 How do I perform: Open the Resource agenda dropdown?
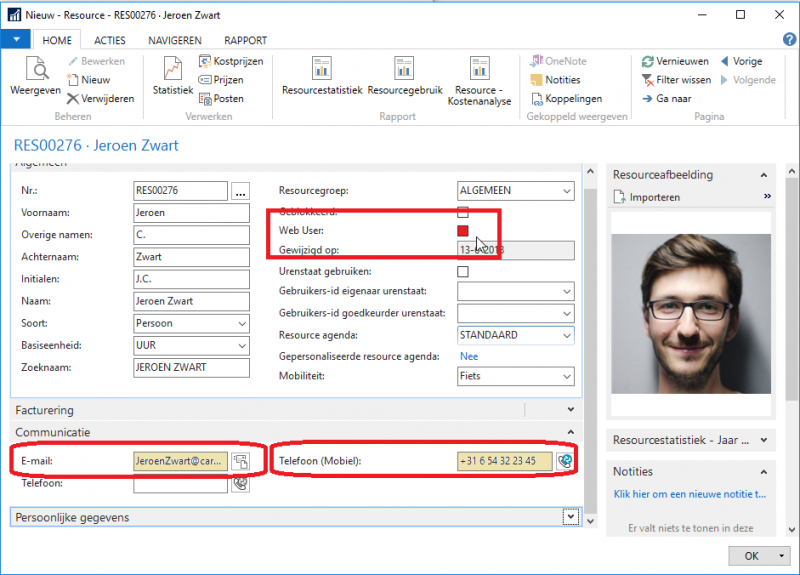point(566,335)
